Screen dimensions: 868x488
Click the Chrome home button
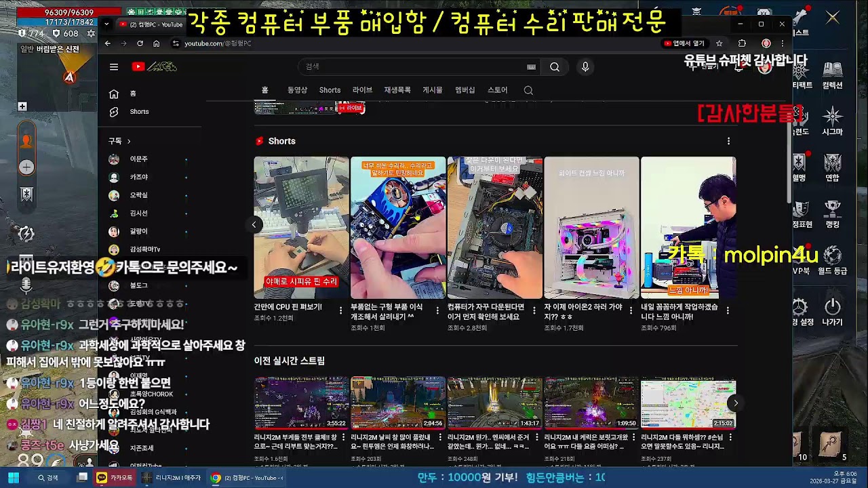point(156,43)
